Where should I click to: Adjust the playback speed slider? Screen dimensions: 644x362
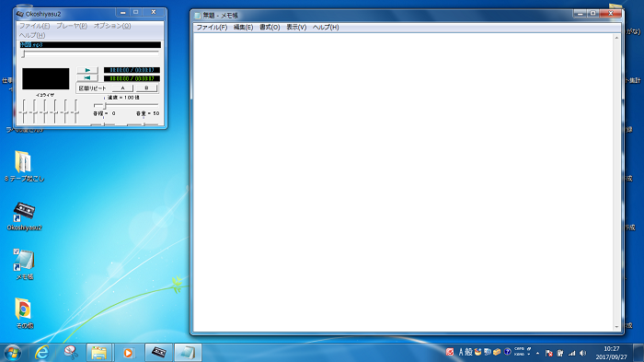(126, 105)
